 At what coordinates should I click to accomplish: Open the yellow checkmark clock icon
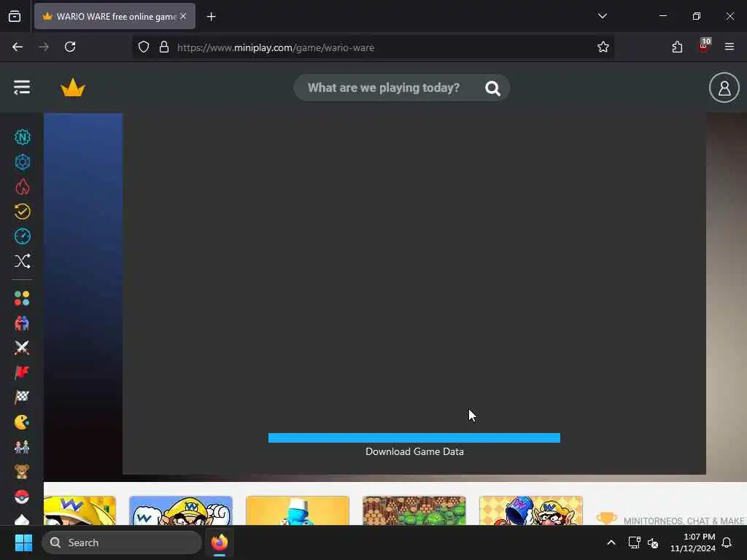coord(22,211)
